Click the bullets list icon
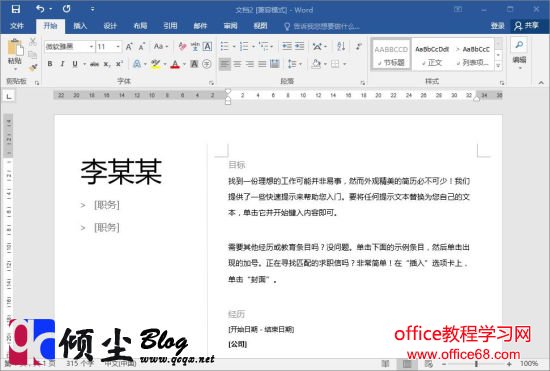This screenshot has width=550, height=371. click(x=224, y=46)
